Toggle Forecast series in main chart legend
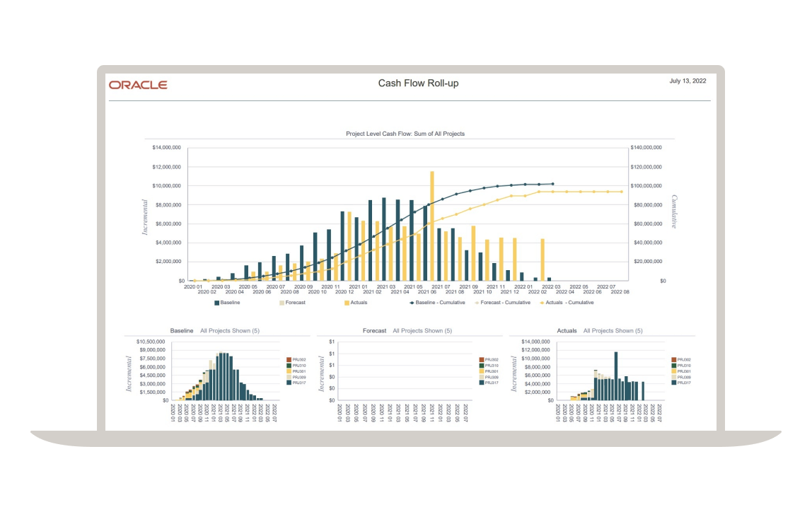This screenshot has width=812, height=512. [x=282, y=303]
